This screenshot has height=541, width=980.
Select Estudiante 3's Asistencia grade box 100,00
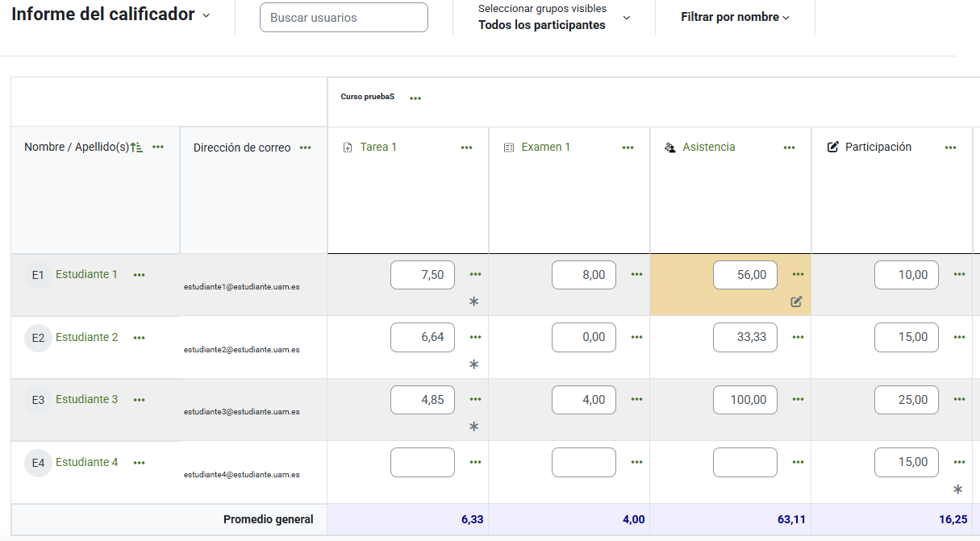[745, 400]
